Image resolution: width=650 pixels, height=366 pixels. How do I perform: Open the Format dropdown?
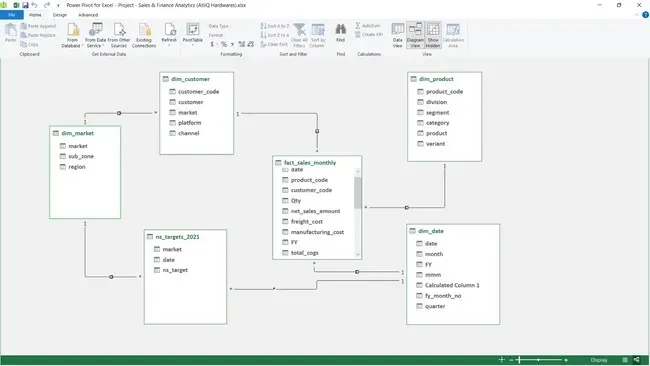point(217,35)
